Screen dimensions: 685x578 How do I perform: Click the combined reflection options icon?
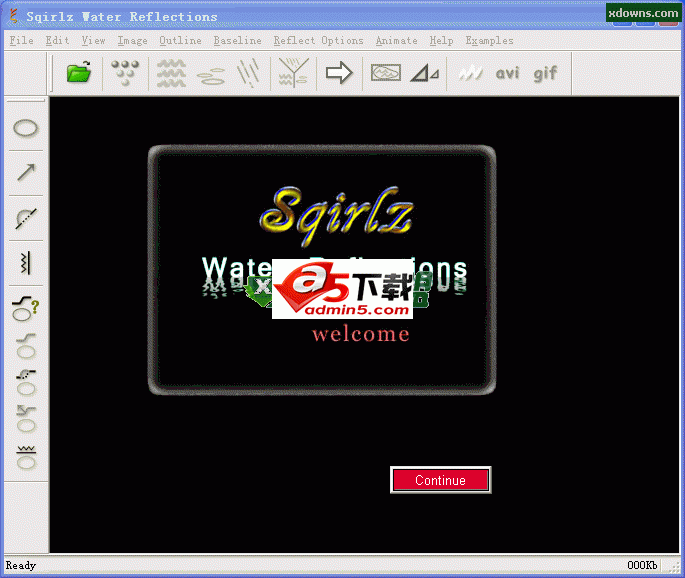[x=293, y=73]
